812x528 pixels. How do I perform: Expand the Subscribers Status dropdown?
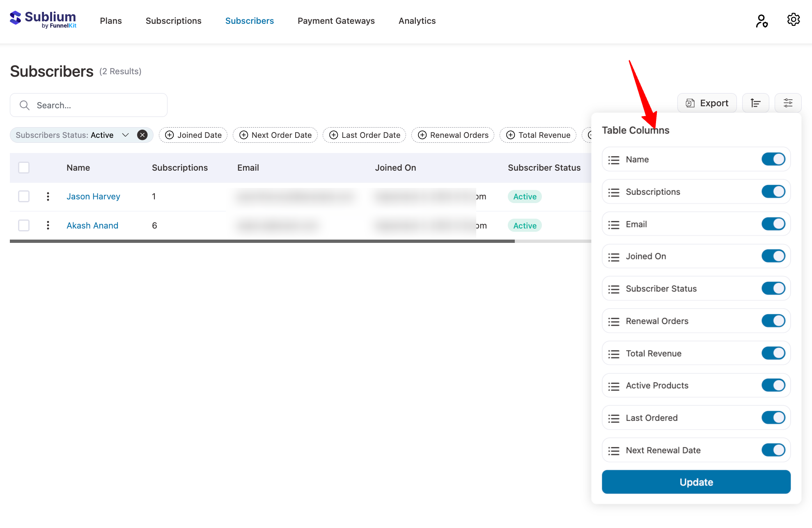click(126, 135)
